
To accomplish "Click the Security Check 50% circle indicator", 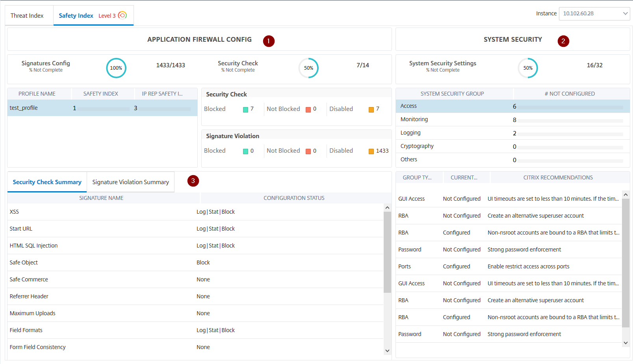I will coord(308,68).
